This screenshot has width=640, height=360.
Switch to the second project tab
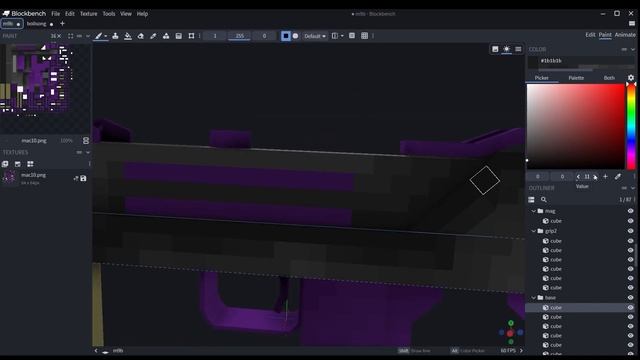point(40,24)
